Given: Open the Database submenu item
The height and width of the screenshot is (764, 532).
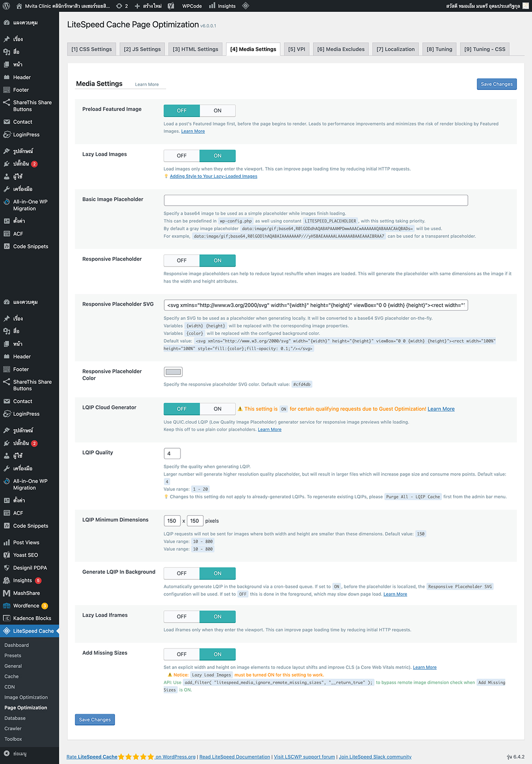Looking at the screenshot, I should pos(15,718).
